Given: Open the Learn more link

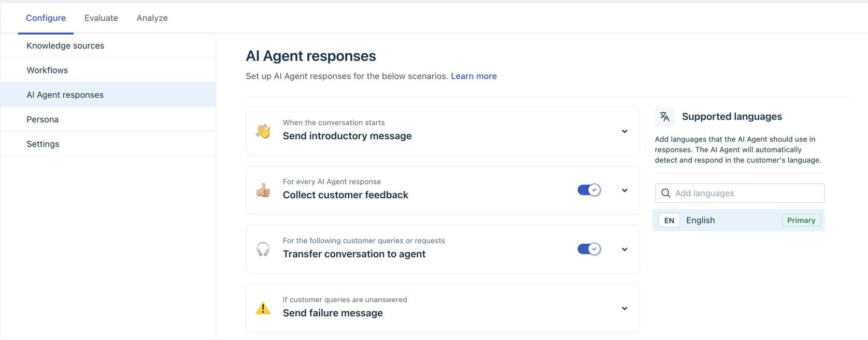Looking at the screenshot, I should (x=474, y=76).
